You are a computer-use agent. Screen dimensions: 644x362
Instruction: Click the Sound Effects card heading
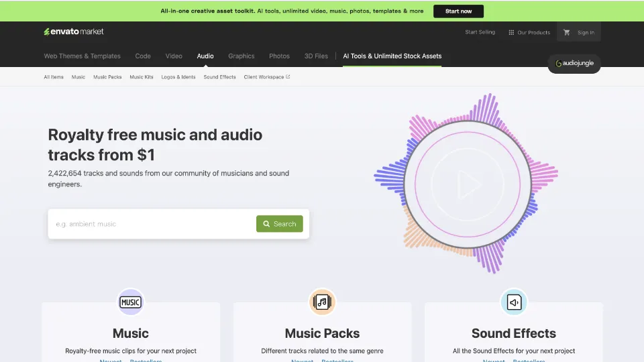click(513, 333)
